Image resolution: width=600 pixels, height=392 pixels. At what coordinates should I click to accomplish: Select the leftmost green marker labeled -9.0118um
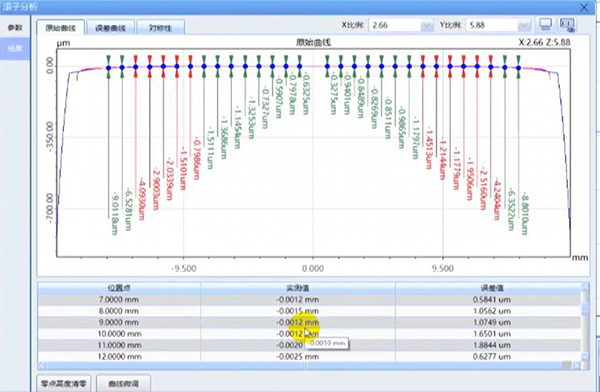pyautogui.click(x=109, y=67)
